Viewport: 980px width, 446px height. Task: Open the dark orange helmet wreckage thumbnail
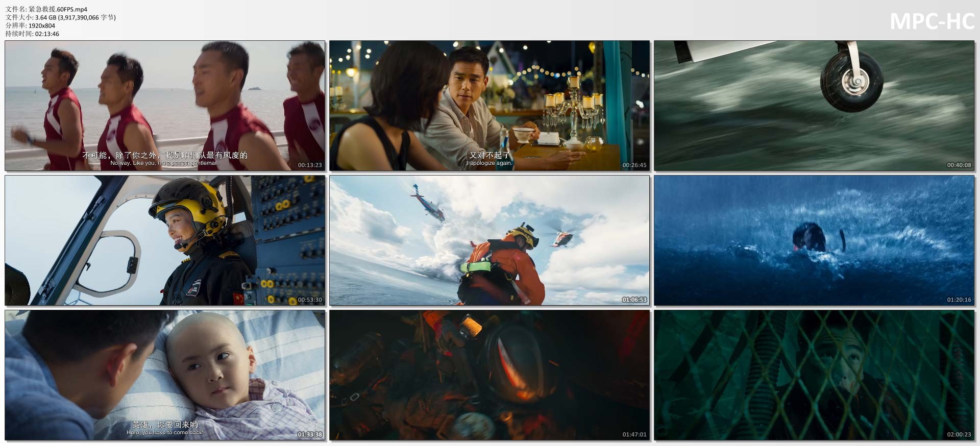coord(489,375)
